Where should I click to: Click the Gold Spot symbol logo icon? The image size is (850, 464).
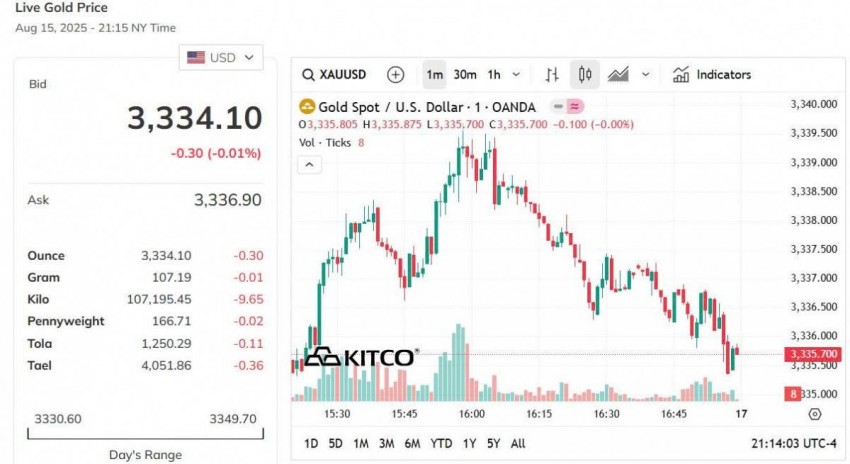tap(307, 107)
